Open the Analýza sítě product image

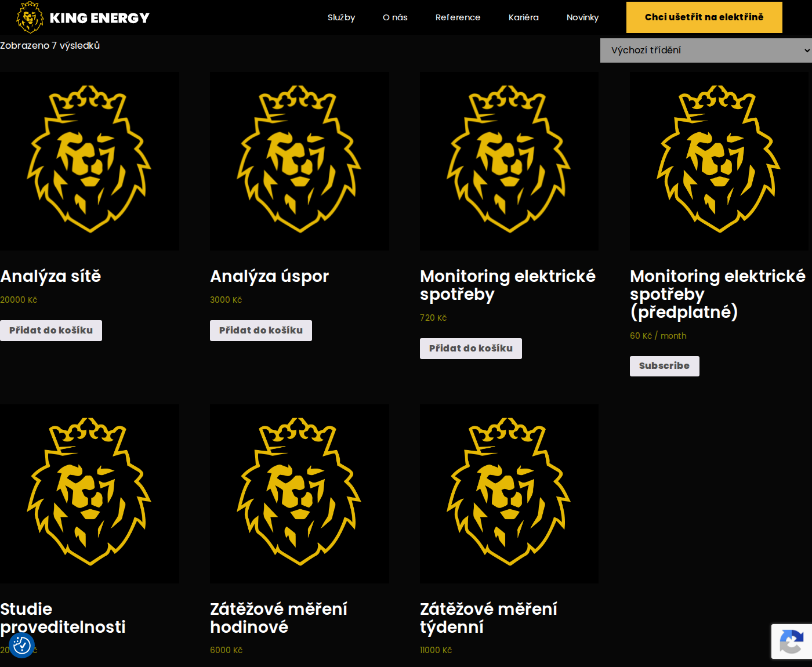click(x=89, y=161)
